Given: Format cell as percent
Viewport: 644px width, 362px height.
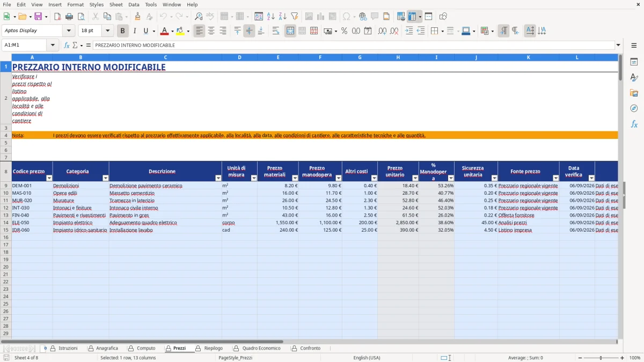Looking at the screenshot, I should coord(344,31).
